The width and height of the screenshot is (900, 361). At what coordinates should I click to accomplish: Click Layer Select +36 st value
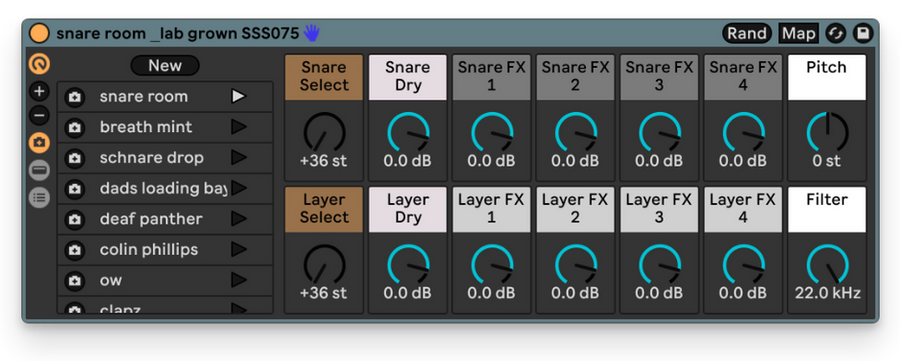pos(324,293)
